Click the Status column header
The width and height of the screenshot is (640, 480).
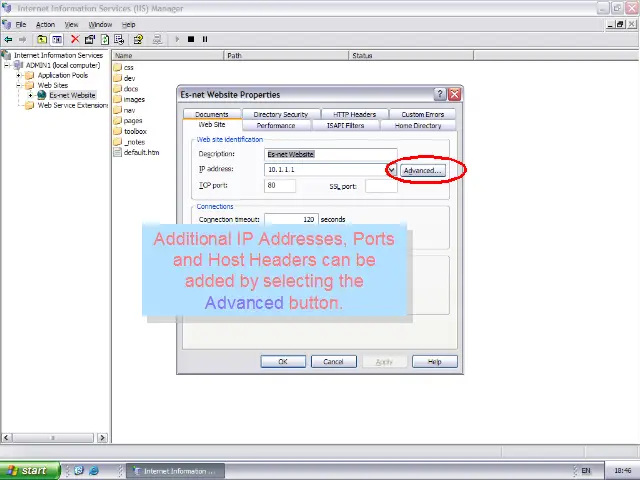click(x=411, y=56)
